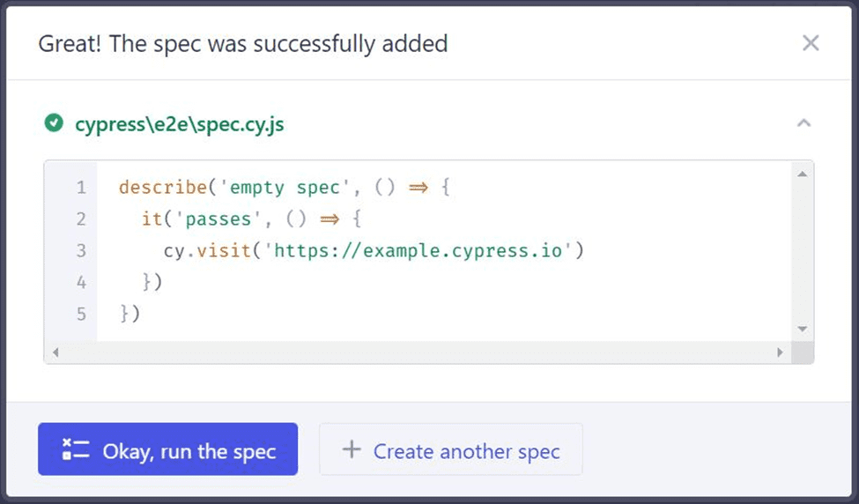Click line number 5 in code gutter
Image resolution: width=859 pixels, height=504 pixels.
(81, 314)
